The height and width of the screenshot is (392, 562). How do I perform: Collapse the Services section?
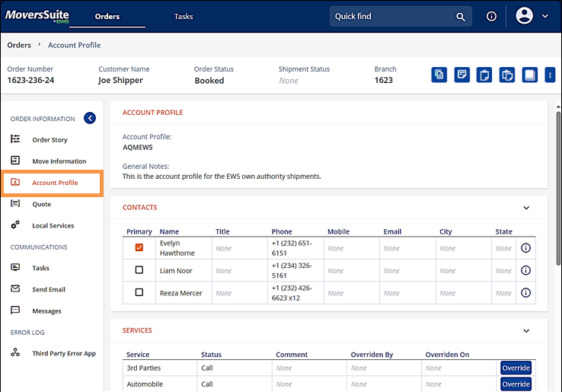click(x=525, y=331)
